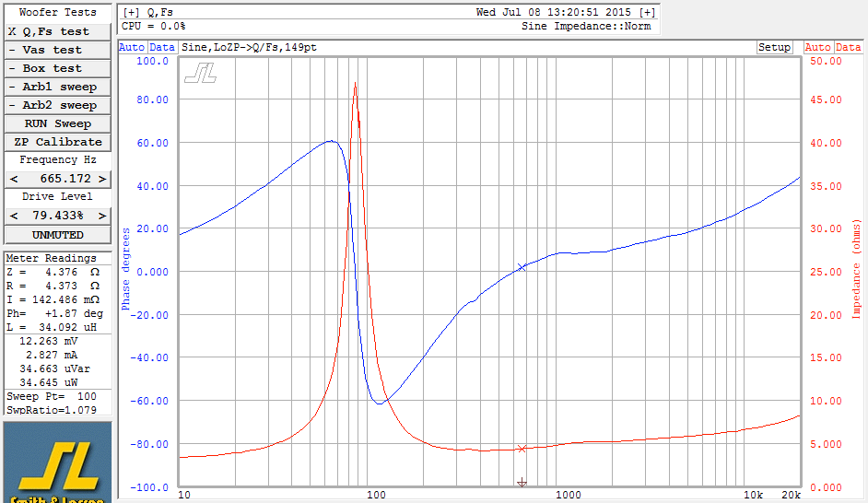Click the 2.827 mA reading
Viewport: 868px width, 503px height.
pyautogui.click(x=52, y=356)
